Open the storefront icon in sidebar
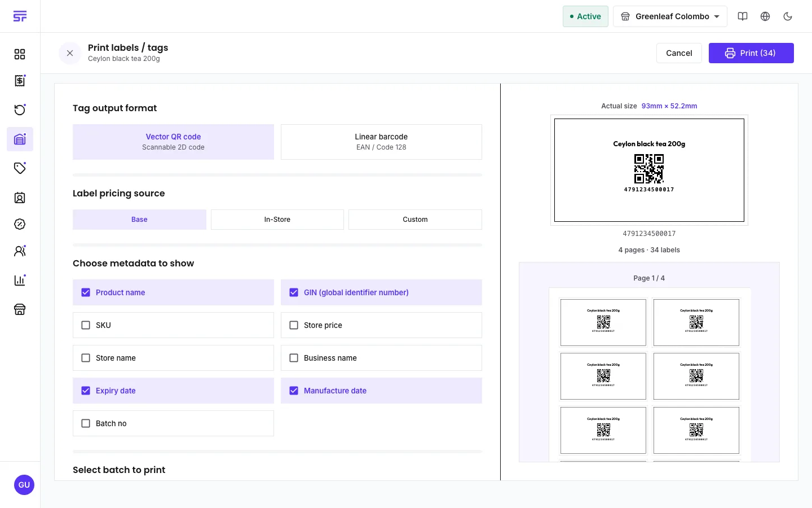Viewport: 812px width, 508px height. [x=20, y=309]
